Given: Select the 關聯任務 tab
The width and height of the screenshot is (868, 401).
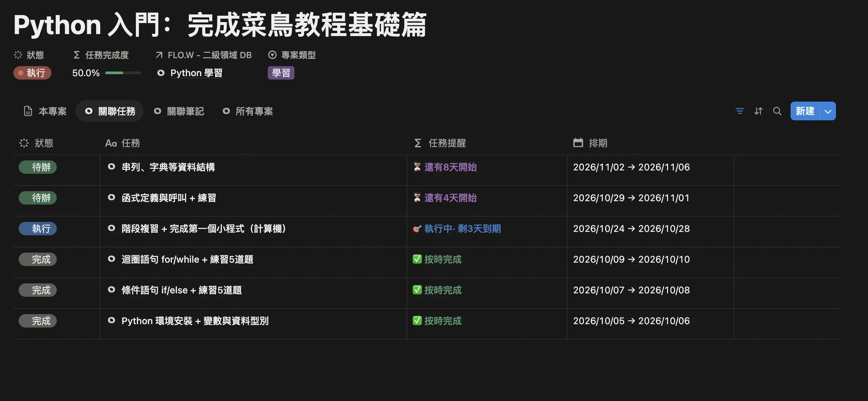Looking at the screenshot, I should point(110,111).
